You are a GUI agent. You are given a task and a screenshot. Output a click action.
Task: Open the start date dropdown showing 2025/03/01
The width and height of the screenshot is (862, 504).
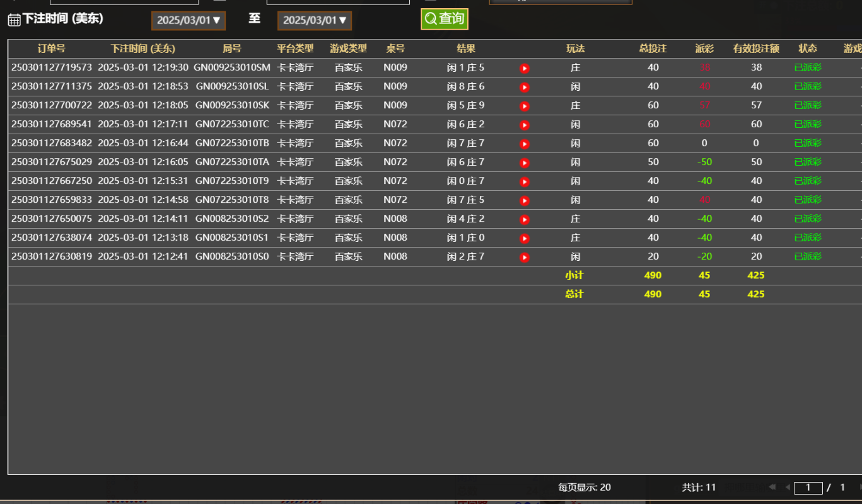coord(187,20)
